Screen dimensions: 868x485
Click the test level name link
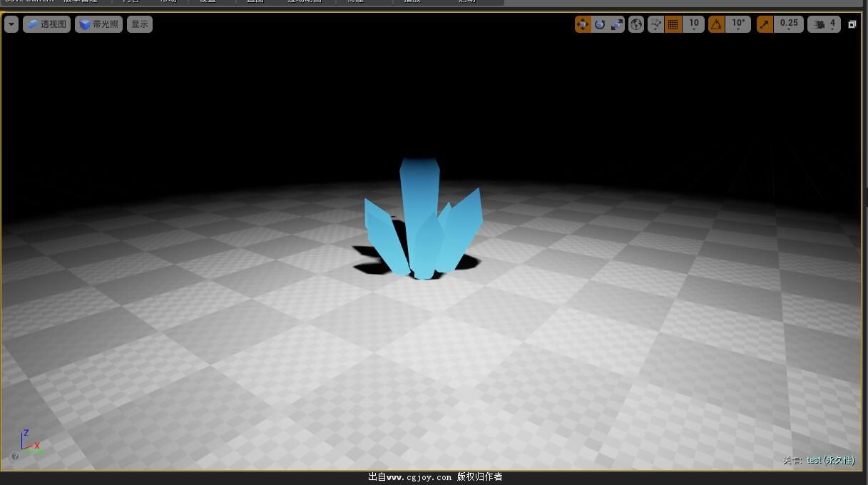tap(814, 460)
